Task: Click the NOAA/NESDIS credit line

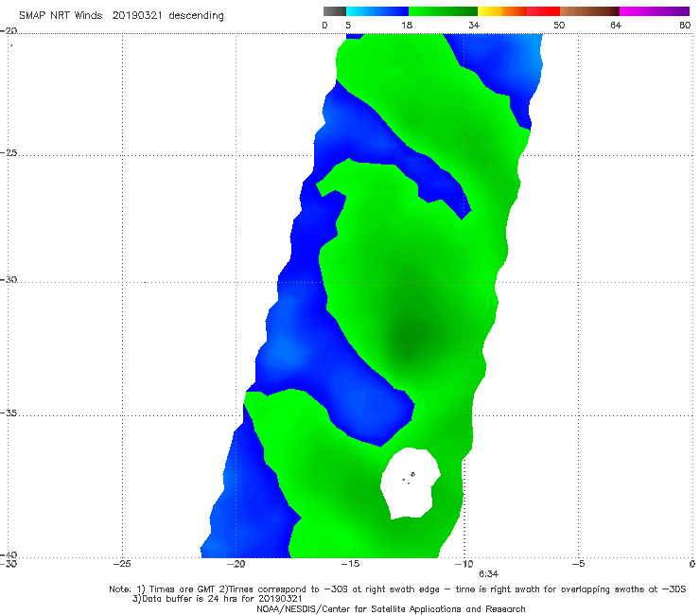Action: (x=391, y=609)
